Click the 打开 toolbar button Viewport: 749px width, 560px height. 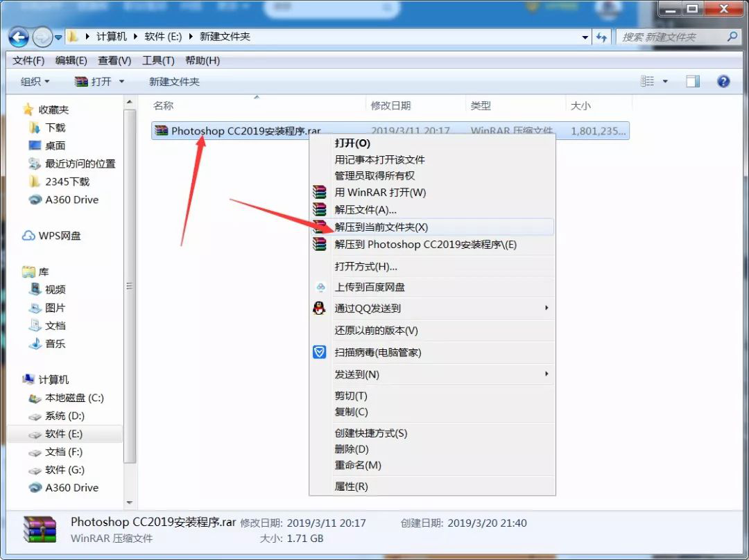93,82
